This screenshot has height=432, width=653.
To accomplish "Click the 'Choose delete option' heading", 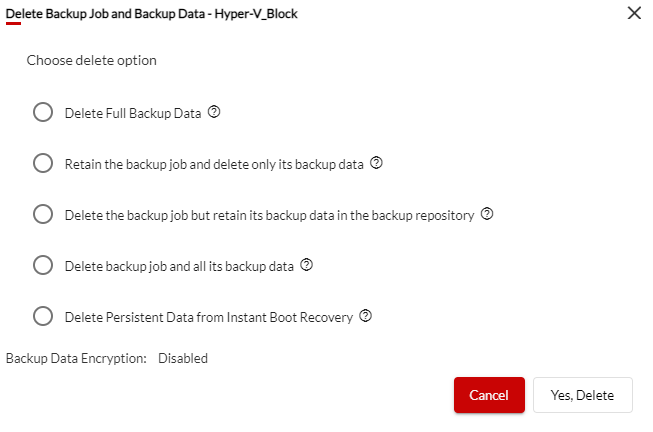I will (92, 60).
